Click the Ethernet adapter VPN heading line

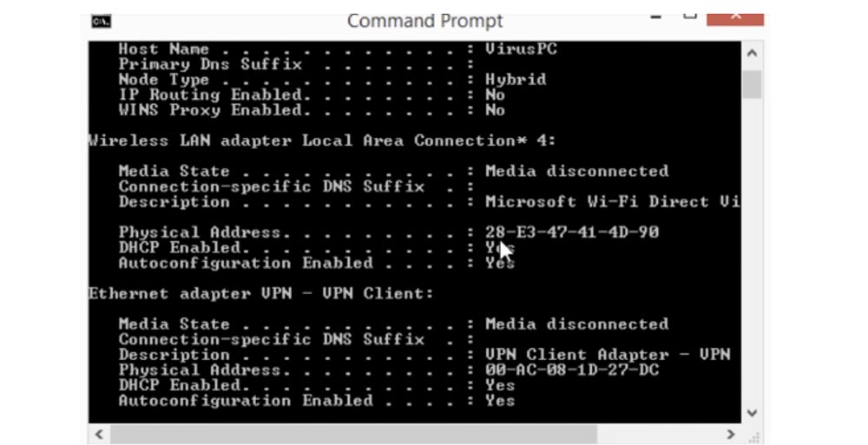click(260, 294)
